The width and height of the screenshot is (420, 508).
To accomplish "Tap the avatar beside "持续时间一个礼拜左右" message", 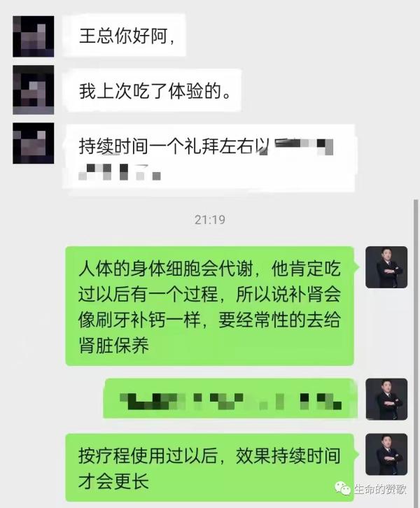I will click(34, 143).
